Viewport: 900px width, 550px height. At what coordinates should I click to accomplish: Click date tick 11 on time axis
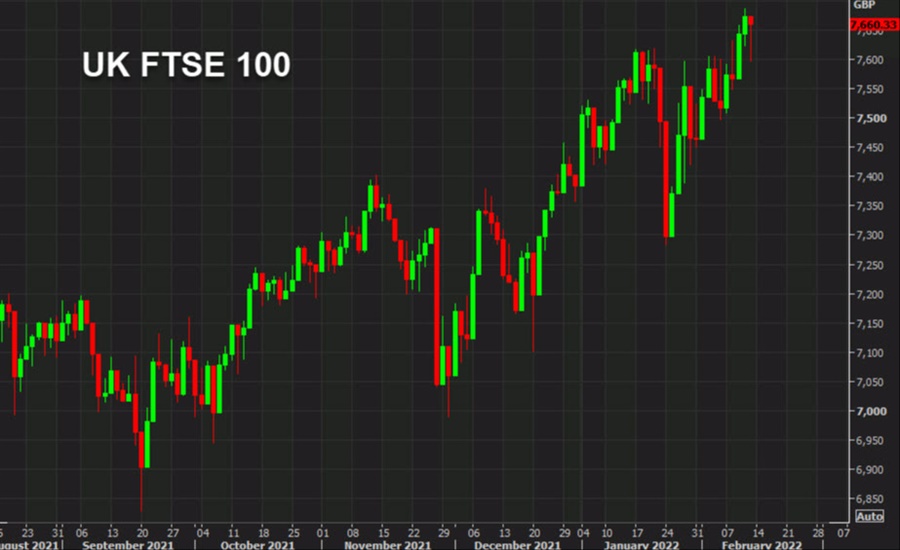point(233,533)
